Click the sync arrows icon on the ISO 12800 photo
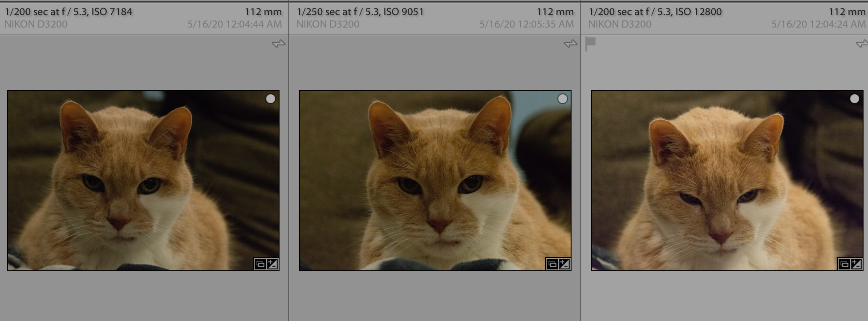The height and width of the screenshot is (321, 868). 862,44
